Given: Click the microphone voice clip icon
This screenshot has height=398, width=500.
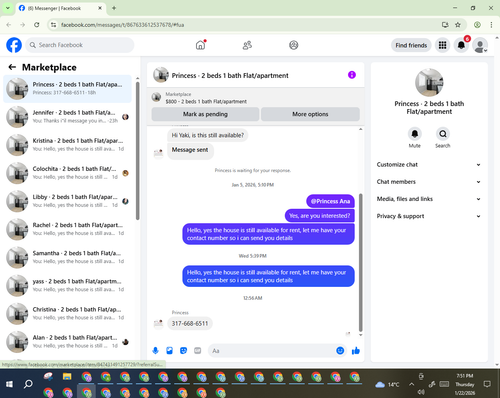Looking at the screenshot, I should point(155,351).
